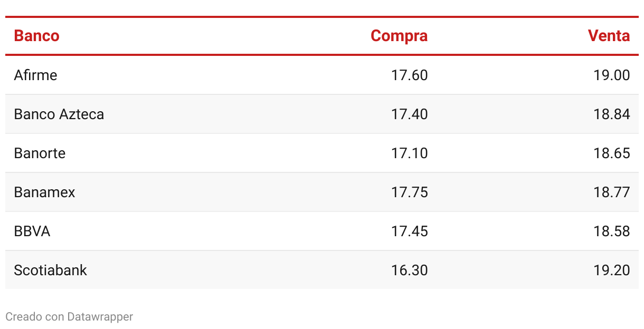Click Scotiabank's Venta value 19.20
The width and height of the screenshot is (644, 329).
pos(612,270)
